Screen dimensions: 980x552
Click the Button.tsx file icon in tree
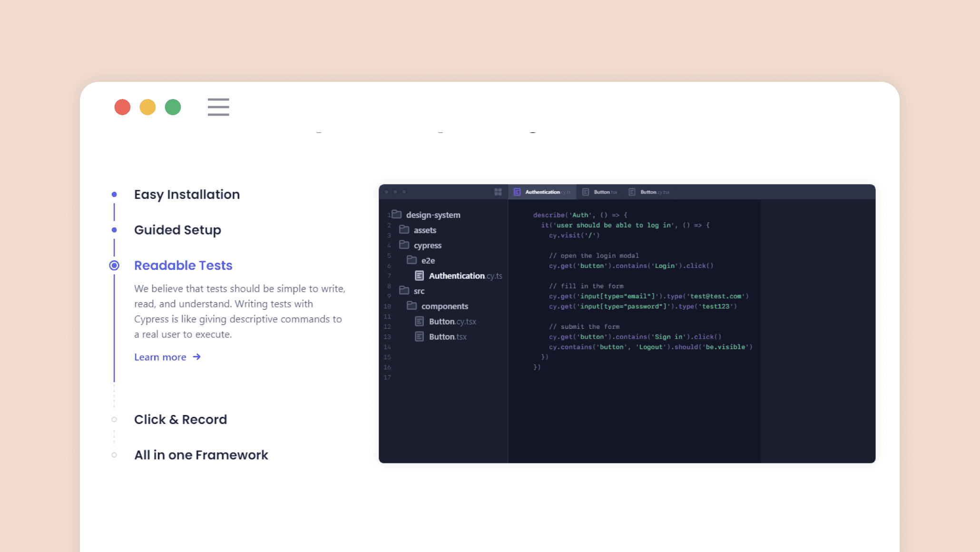(x=420, y=336)
